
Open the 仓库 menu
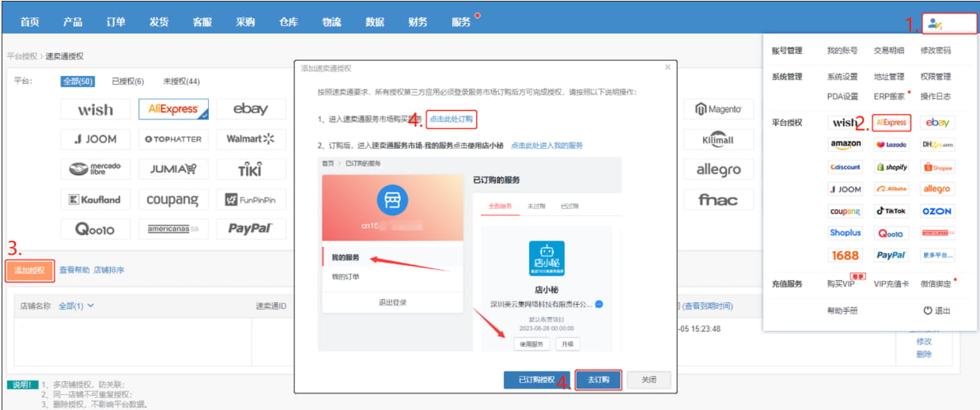pyautogui.click(x=289, y=22)
